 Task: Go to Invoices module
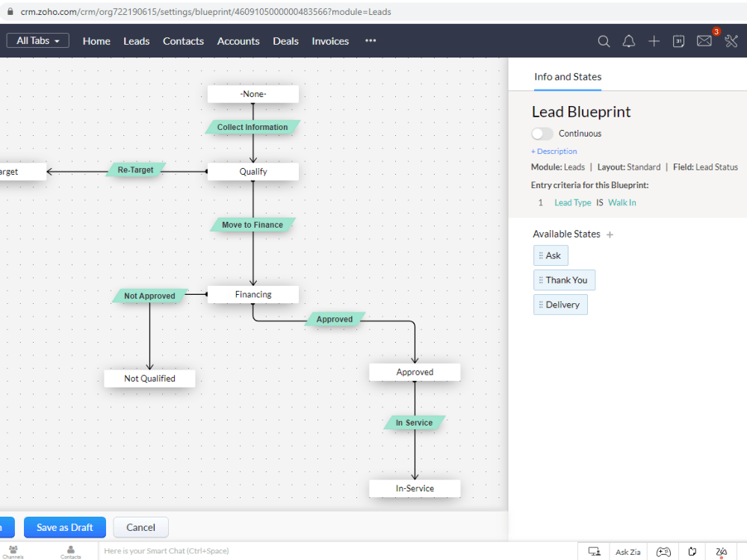(x=330, y=41)
